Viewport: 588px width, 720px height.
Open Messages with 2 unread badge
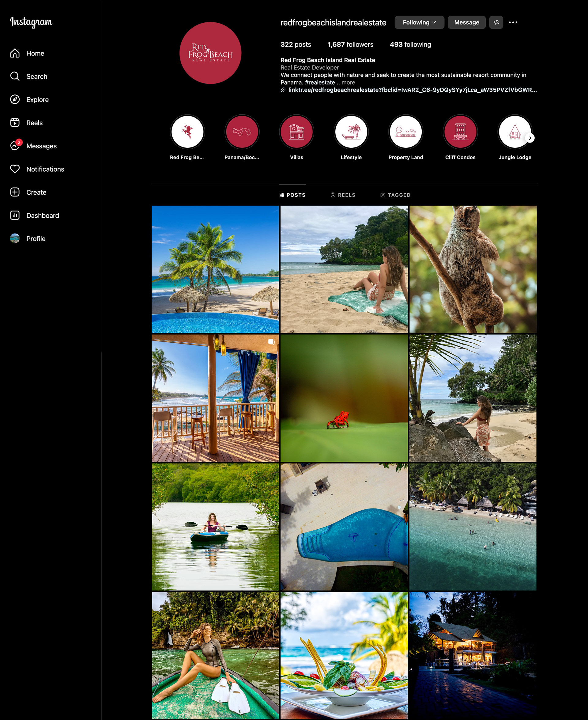click(15, 146)
